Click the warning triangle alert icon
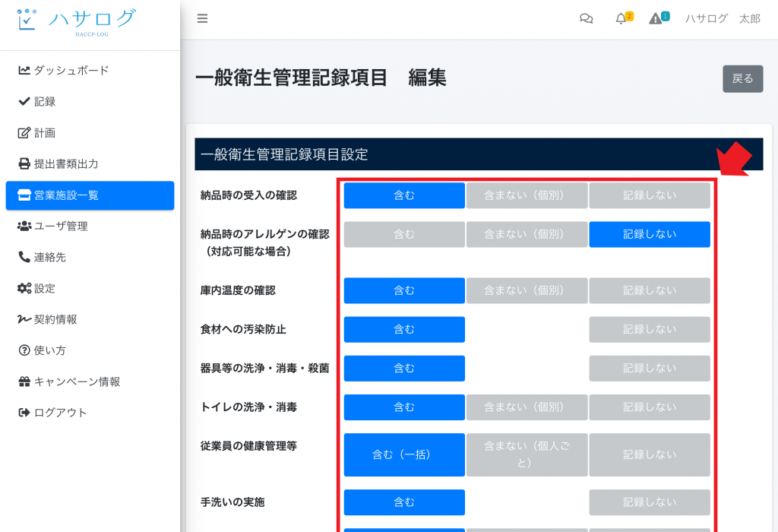Image resolution: width=778 pixels, height=532 pixels. tap(656, 19)
